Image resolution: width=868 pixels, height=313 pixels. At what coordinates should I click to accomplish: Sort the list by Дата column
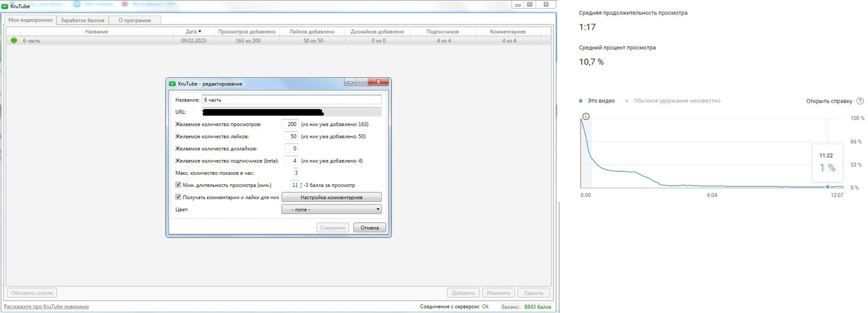(x=193, y=31)
